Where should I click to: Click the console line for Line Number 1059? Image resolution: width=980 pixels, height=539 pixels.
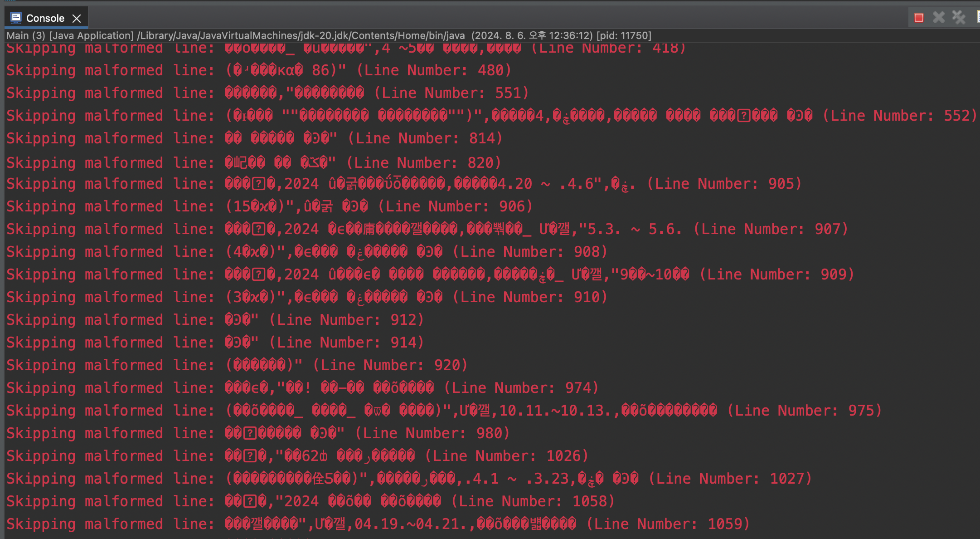[x=378, y=524]
